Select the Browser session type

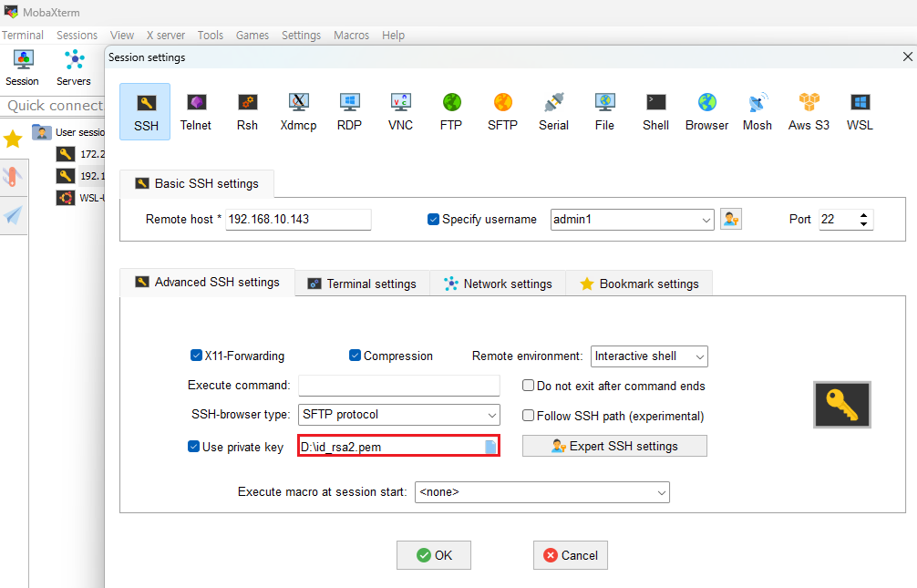click(x=707, y=111)
